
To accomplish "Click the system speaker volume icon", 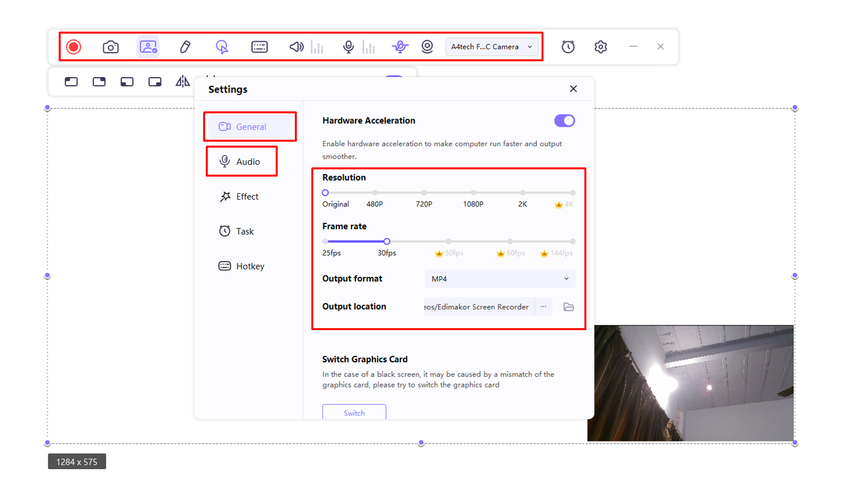I will click(297, 47).
